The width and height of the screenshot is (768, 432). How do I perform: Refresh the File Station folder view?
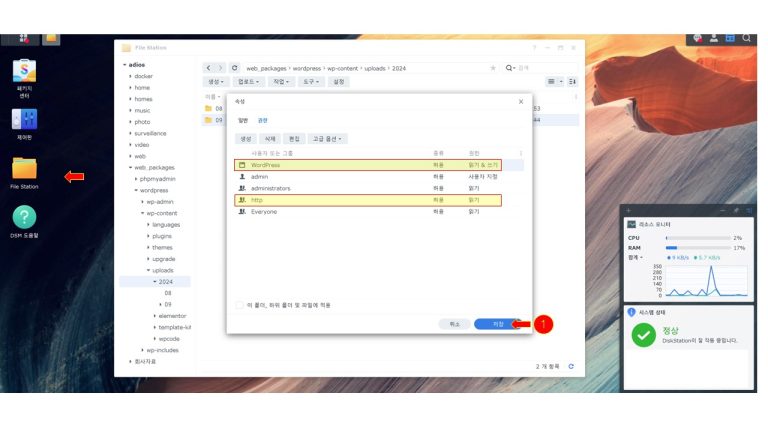pyautogui.click(x=235, y=68)
